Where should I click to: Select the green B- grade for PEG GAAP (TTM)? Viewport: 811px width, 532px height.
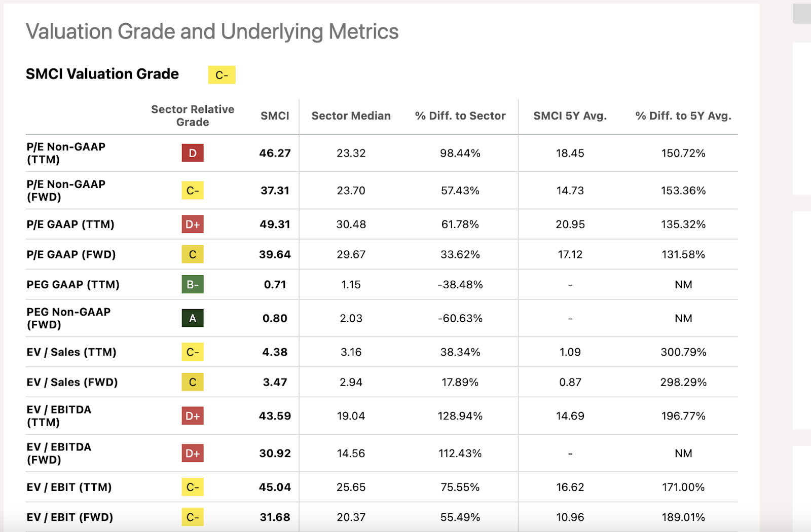[x=193, y=284]
